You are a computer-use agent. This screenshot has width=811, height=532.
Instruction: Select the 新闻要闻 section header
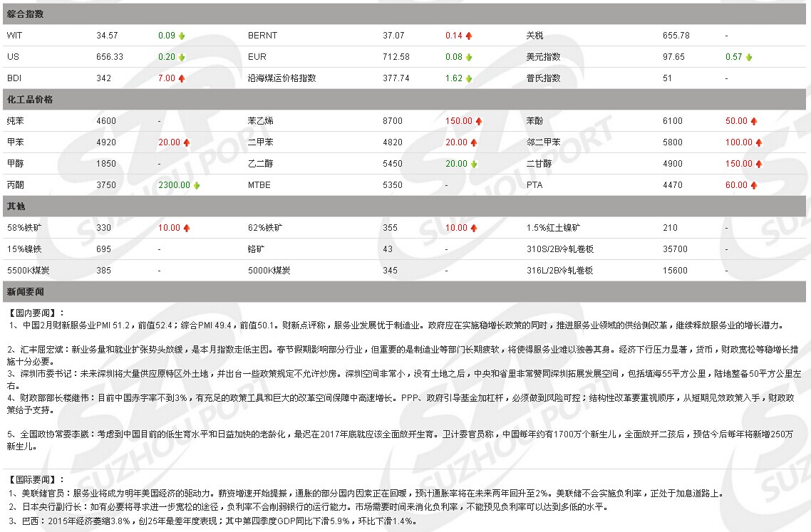[405, 291]
